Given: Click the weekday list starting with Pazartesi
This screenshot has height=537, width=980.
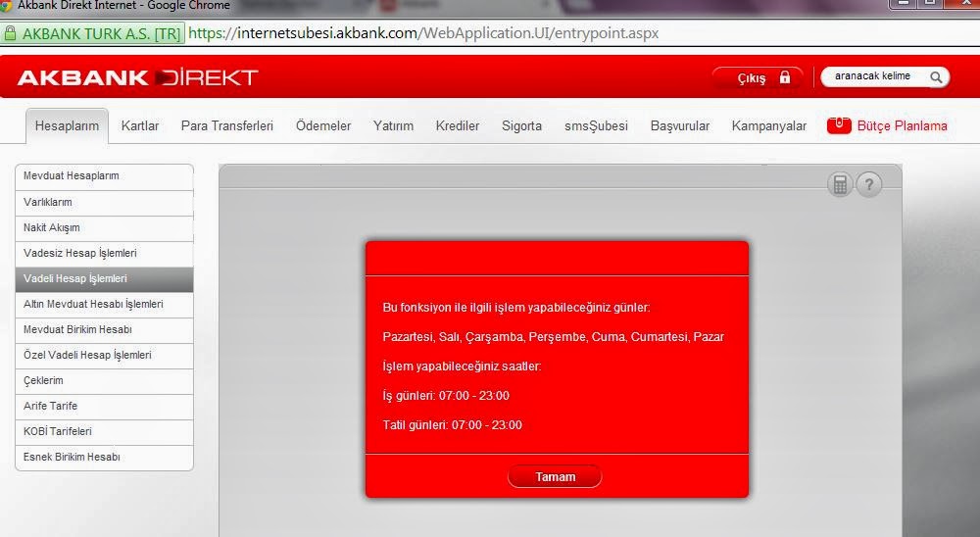Looking at the screenshot, I should click(553, 337).
